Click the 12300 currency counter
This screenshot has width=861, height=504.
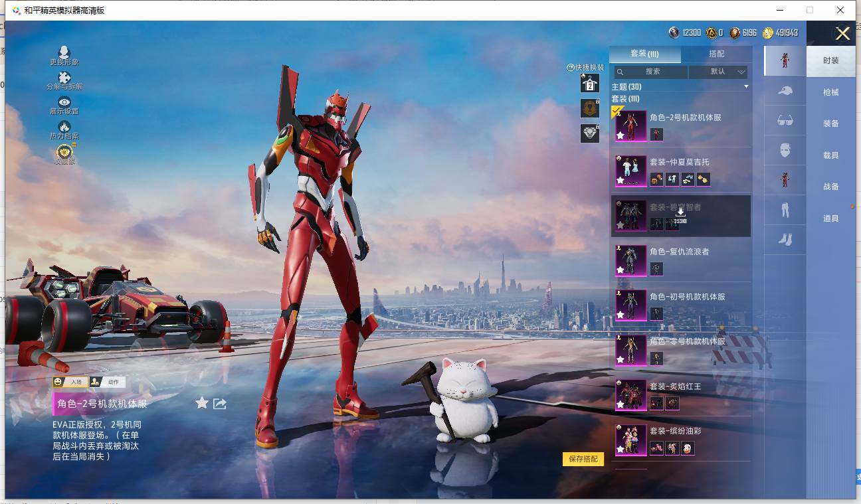coord(685,33)
